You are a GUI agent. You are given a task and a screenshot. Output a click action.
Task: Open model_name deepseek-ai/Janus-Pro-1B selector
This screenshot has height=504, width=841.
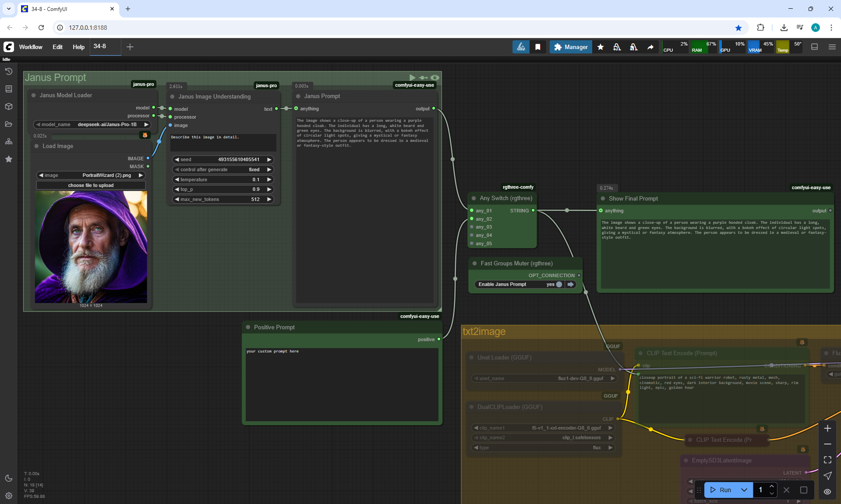[92, 124]
